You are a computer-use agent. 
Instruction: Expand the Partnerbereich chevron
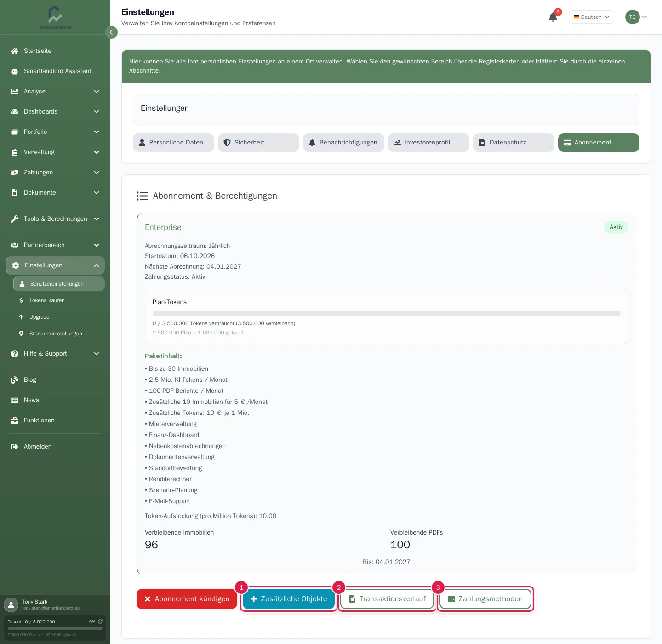coord(97,245)
